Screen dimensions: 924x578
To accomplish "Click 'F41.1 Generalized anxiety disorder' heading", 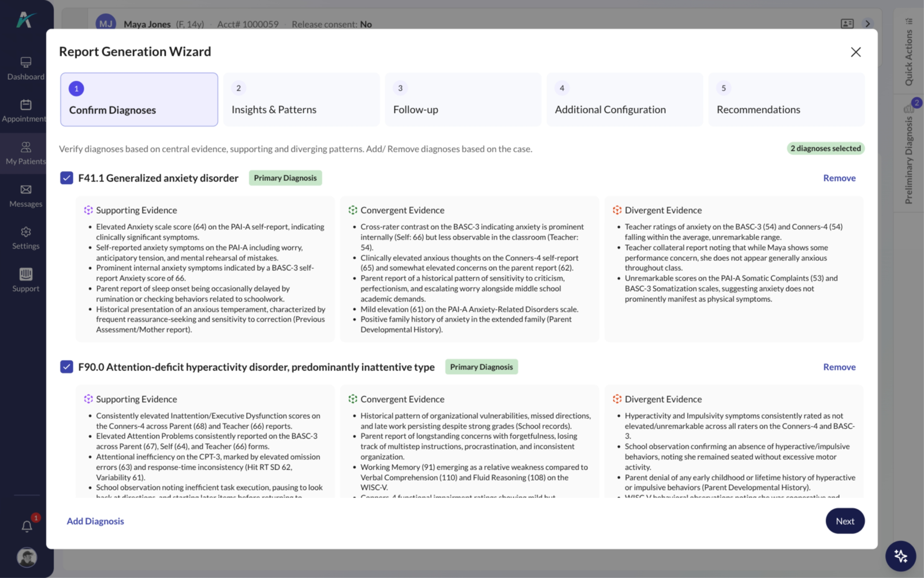I will click(x=158, y=178).
